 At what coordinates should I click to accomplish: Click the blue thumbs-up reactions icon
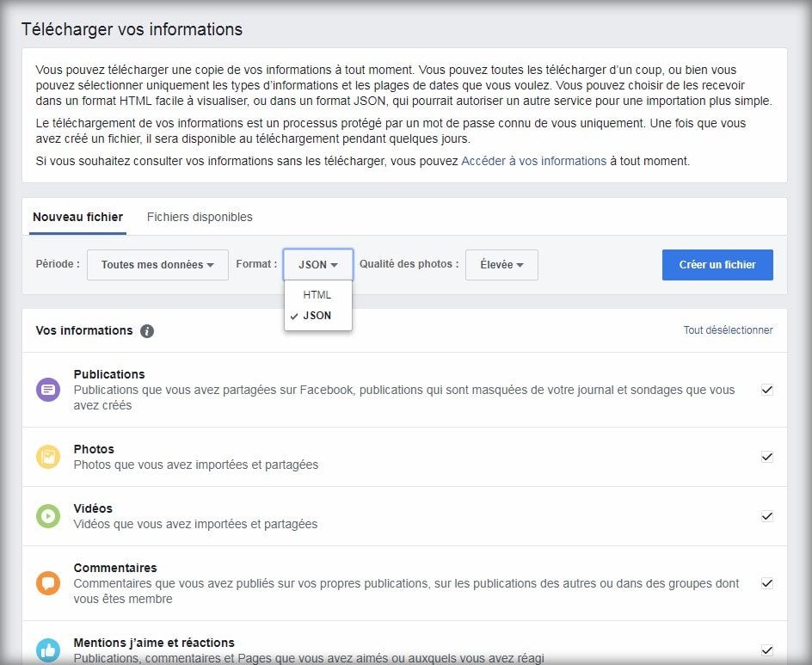[48, 650]
